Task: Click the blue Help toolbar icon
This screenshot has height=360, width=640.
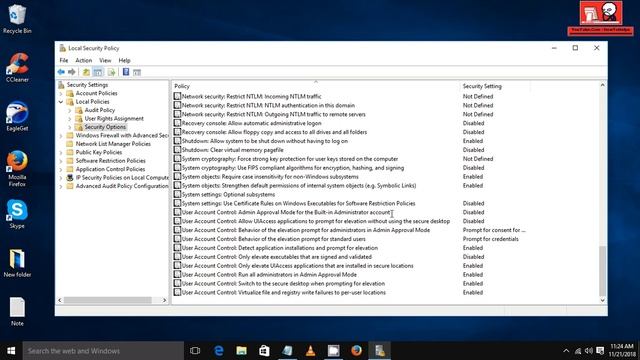Action: pos(126,72)
